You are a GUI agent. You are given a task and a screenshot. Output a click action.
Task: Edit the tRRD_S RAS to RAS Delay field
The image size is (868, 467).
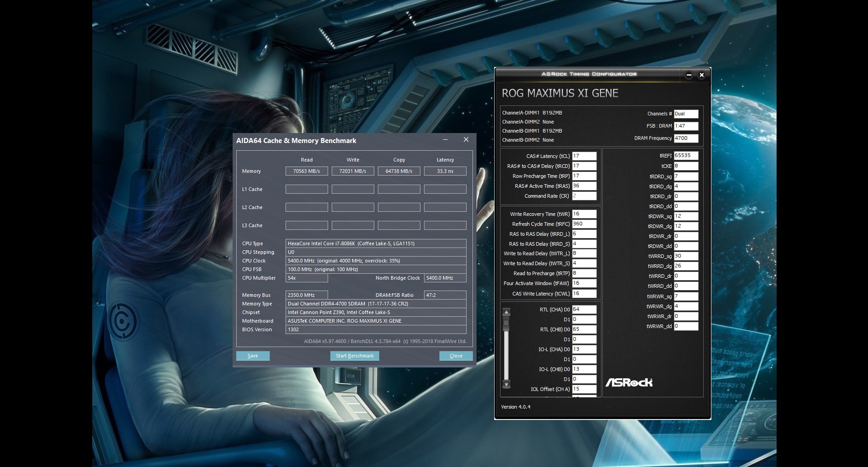pyautogui.click(x=584, y=244)
